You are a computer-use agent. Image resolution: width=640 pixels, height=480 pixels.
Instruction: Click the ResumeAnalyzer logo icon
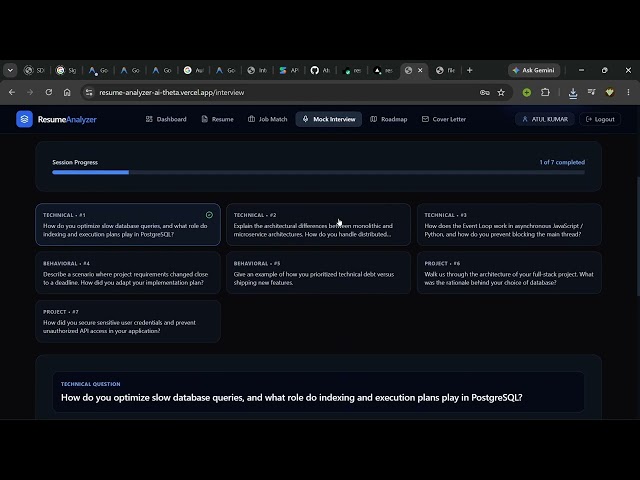point(24,119)
